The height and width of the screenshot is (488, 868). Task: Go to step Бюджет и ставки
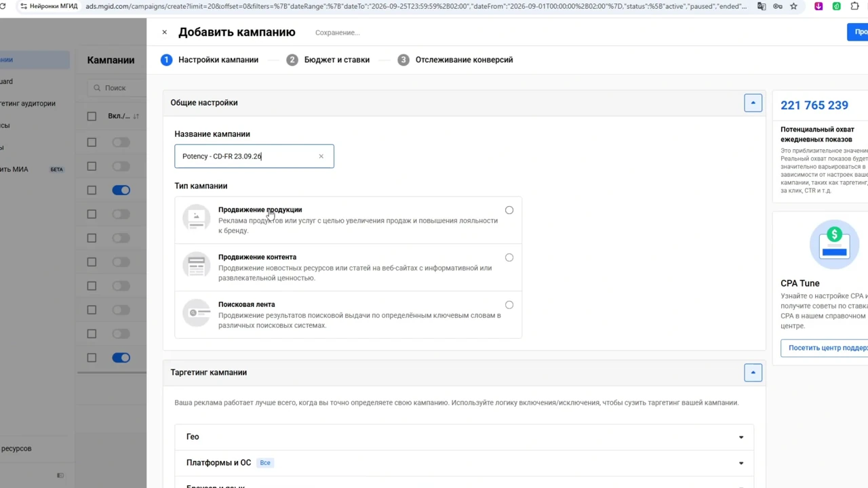click(328, 60)
